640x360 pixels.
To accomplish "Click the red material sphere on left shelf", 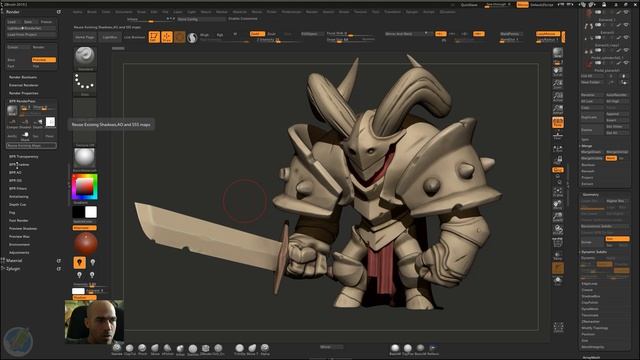I will coord(85,243).
